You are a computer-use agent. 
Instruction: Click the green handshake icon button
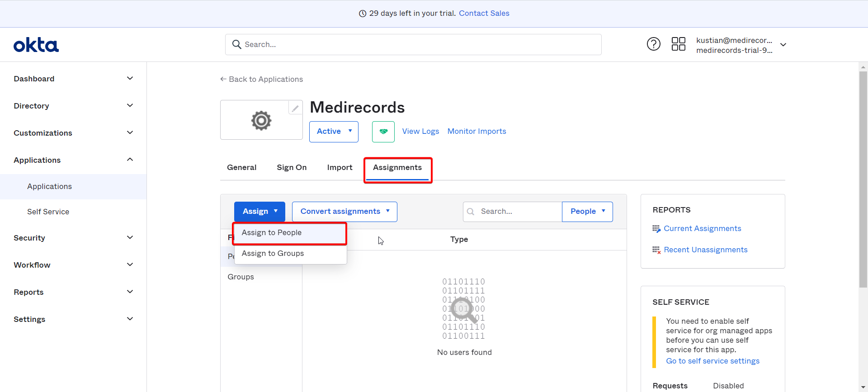(383, 132)
